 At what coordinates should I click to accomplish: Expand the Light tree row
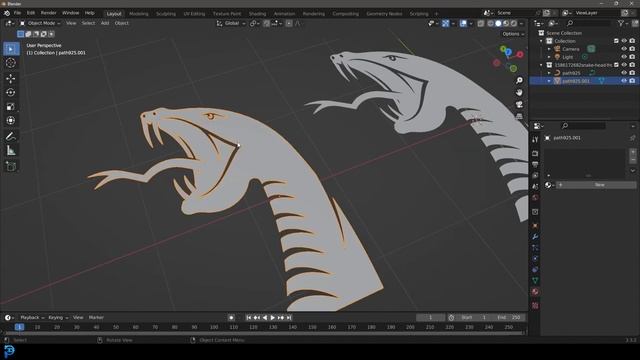(x=549, y=57)
